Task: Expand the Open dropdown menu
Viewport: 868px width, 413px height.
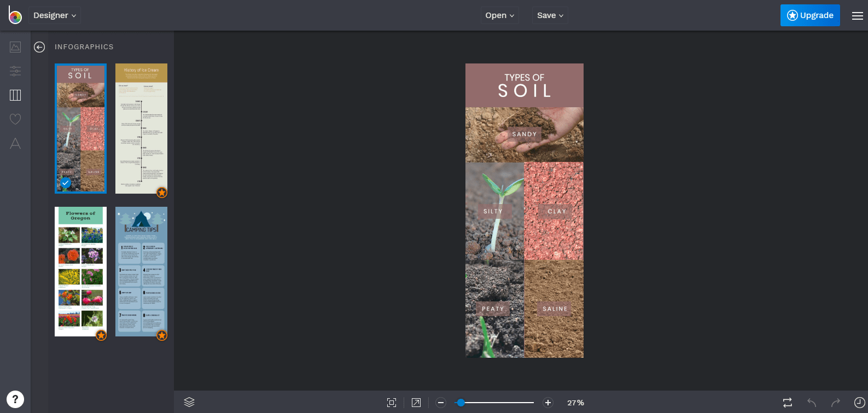Action: pos(499,15)
